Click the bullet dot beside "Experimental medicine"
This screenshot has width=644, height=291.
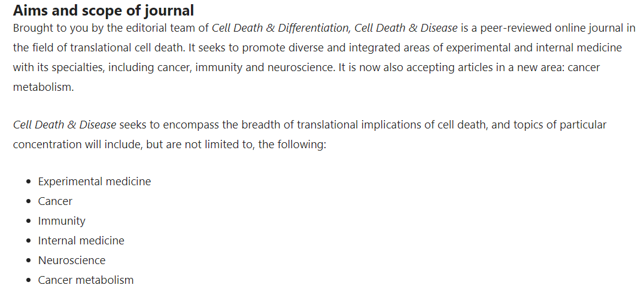tap(28, 182)
